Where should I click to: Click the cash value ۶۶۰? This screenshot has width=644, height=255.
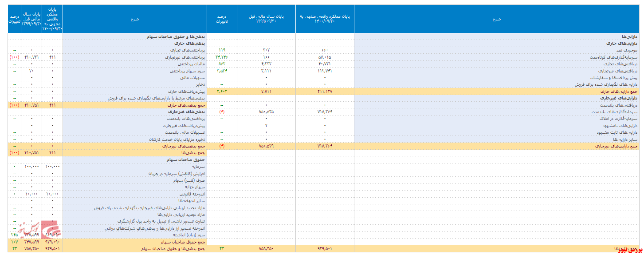[x=325, y=51]
